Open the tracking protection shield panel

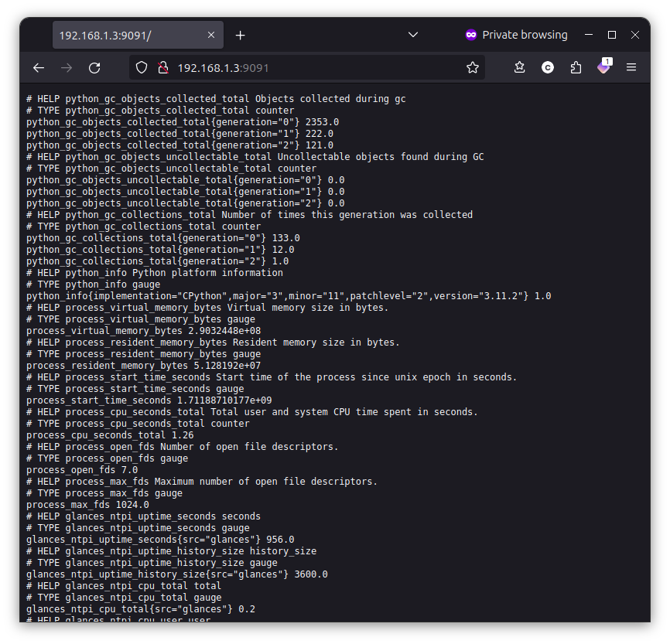point(142,67)
